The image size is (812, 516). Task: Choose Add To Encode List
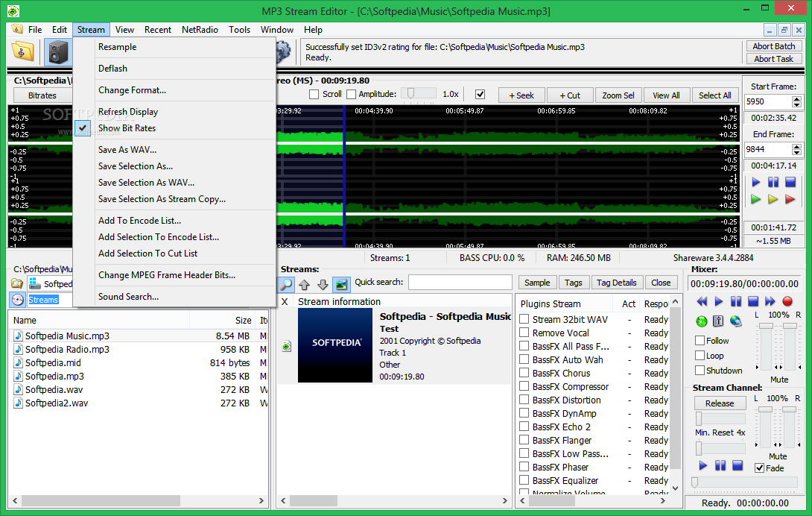(174, 221)
